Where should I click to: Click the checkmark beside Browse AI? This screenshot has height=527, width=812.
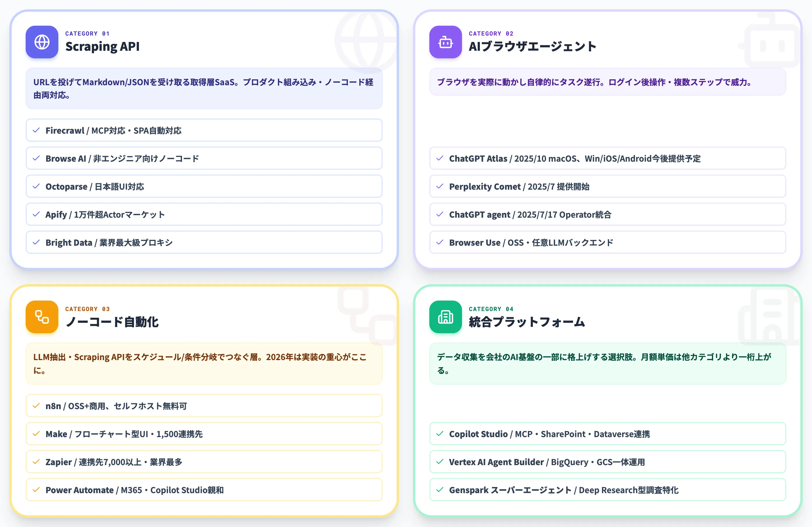pyautogui.click(x=36, y=158)
